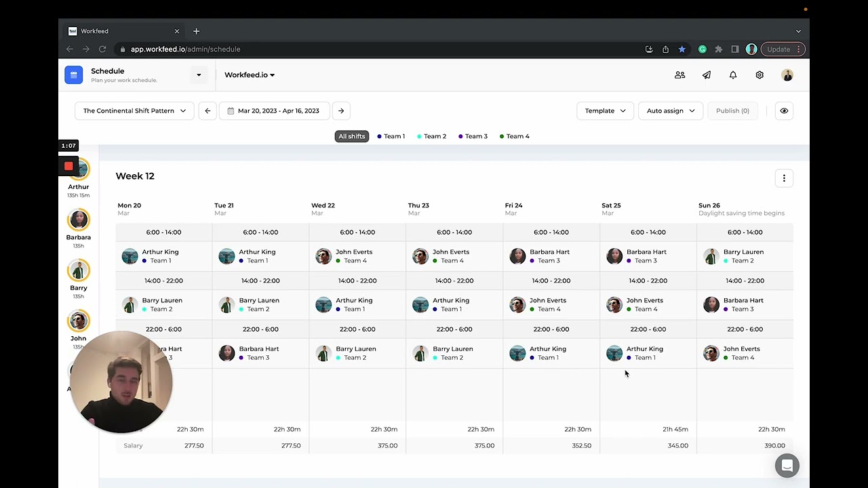Toggle schedule visibility eye icon
Screen dimensions: 868x488
(784, 110)
